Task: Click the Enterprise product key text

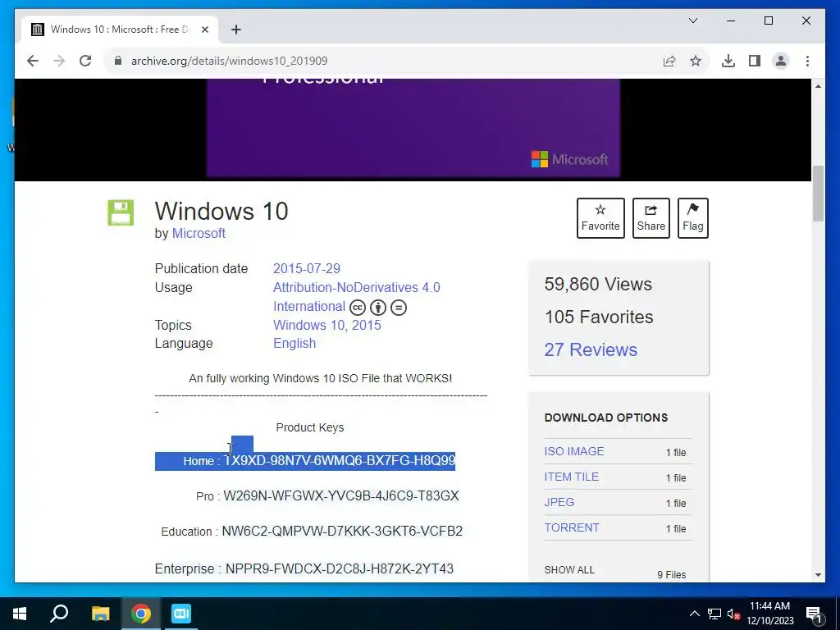Action: click(x=339, y=569)
